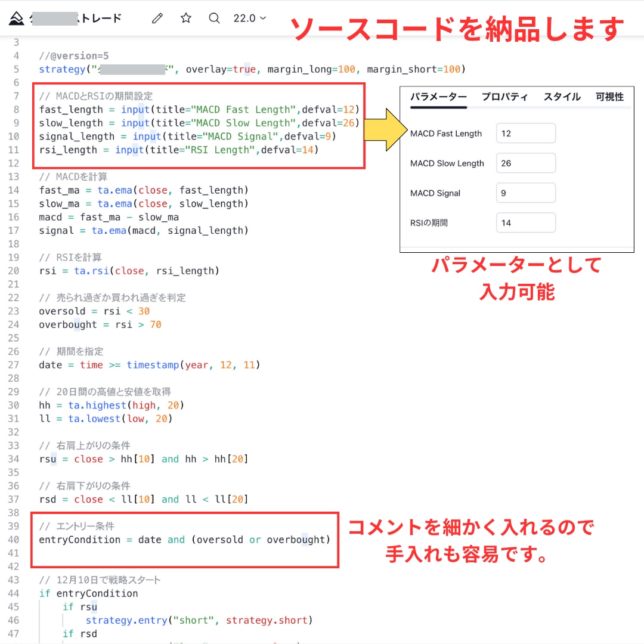Image resolution: width=644 pixels, height=644 pixels.
Task: Click the star favorite icon
Action: click(x=186, y=18)
